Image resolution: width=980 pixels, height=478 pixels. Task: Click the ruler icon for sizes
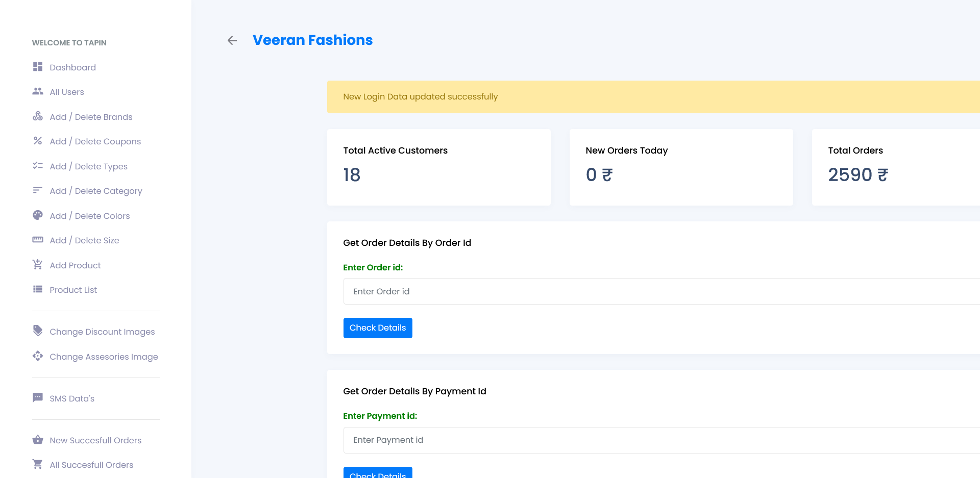coord(38,240)
